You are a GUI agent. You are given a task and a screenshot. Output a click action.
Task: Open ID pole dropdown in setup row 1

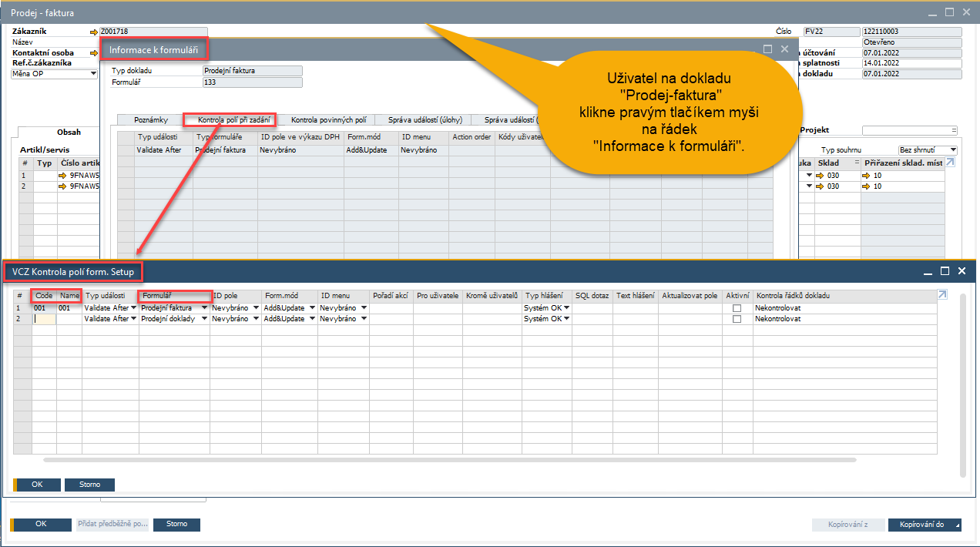click(x=256, y=308)
